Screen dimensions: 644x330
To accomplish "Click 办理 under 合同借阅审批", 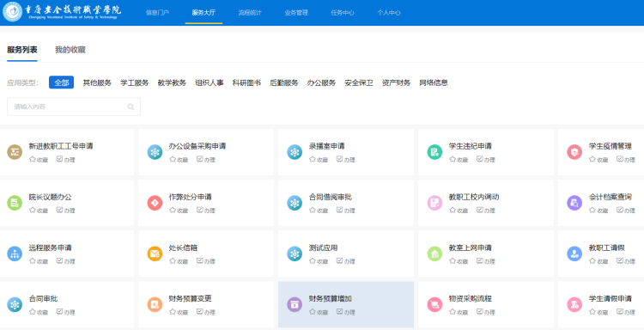I will pyautogui.click(x=345, y=211).
